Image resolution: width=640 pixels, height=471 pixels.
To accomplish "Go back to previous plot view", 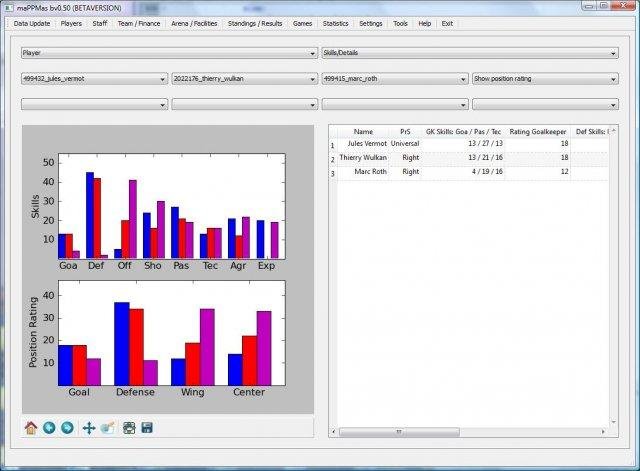I will (x=49, y=428).
